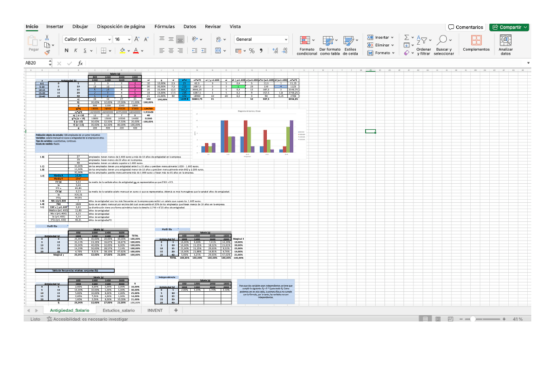The height and width of the screenshot is (392, 555).
Task: Align text to middle icon
Action: coord(171,39)
